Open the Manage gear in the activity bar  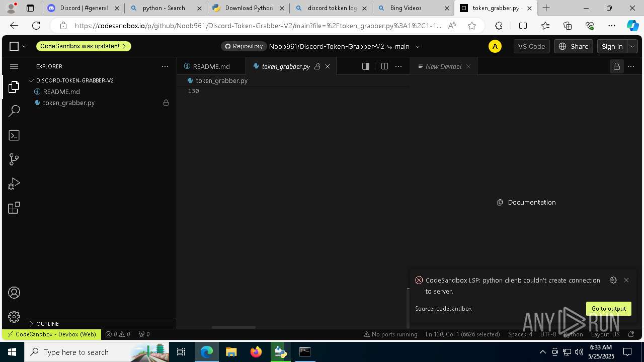click(14, 316)
